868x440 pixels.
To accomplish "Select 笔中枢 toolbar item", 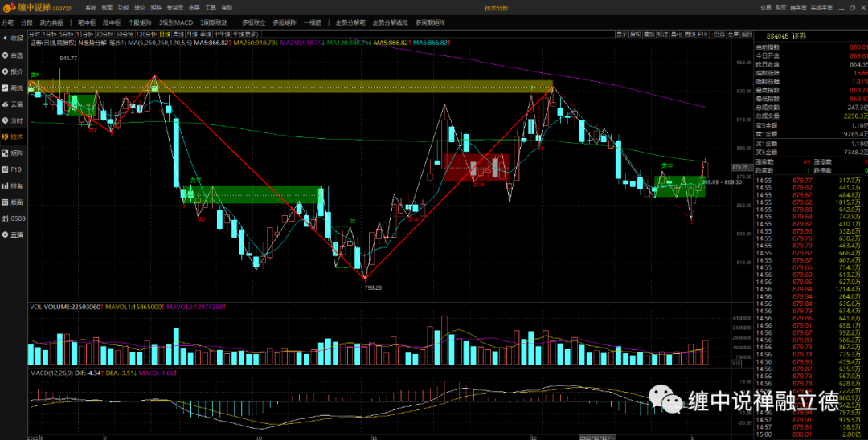I will [87, 22].
